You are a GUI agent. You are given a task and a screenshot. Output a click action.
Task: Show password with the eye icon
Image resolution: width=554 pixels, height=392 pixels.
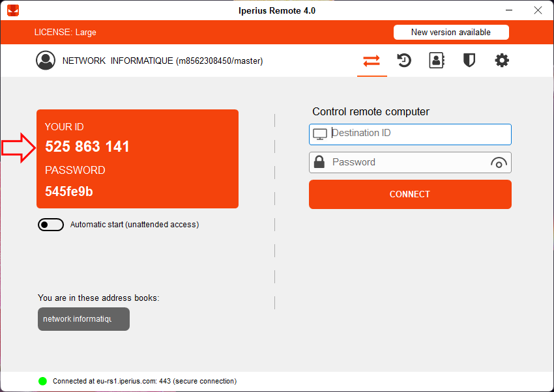click(x=499, y=163)
